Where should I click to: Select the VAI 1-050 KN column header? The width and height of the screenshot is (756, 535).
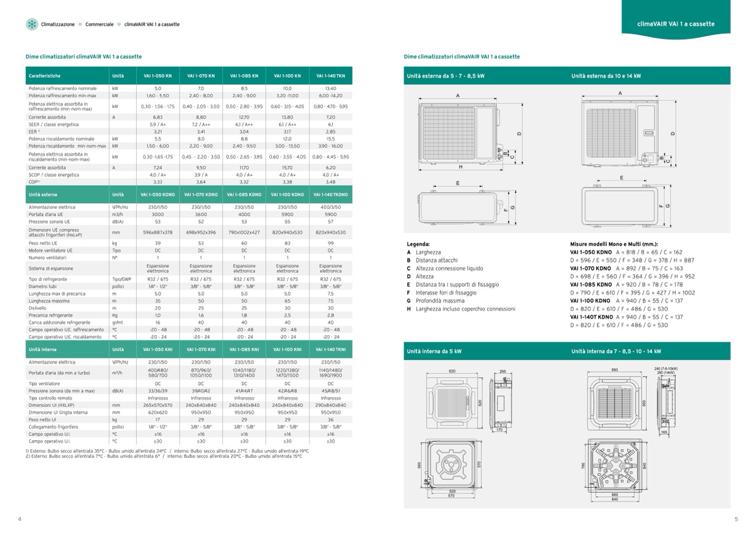158,76
